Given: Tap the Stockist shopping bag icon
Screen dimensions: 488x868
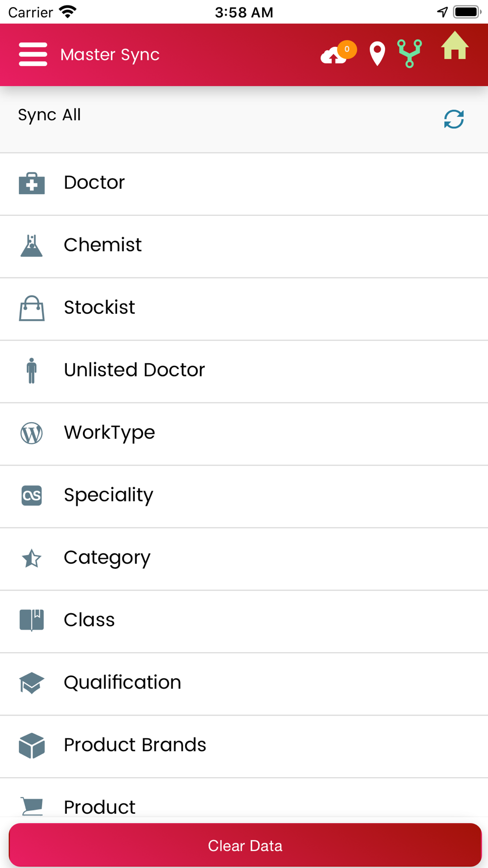Looking at the screenshot, I should (32, 309).
